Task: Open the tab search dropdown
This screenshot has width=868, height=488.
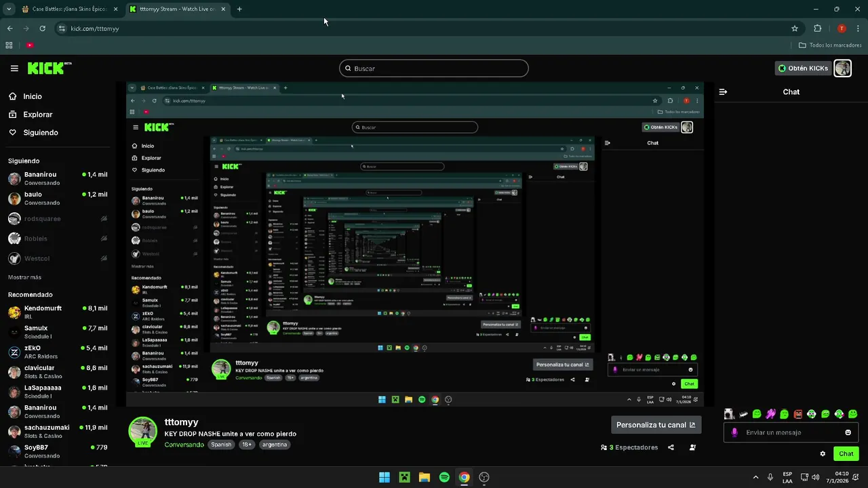Action: tap(9, 9)
